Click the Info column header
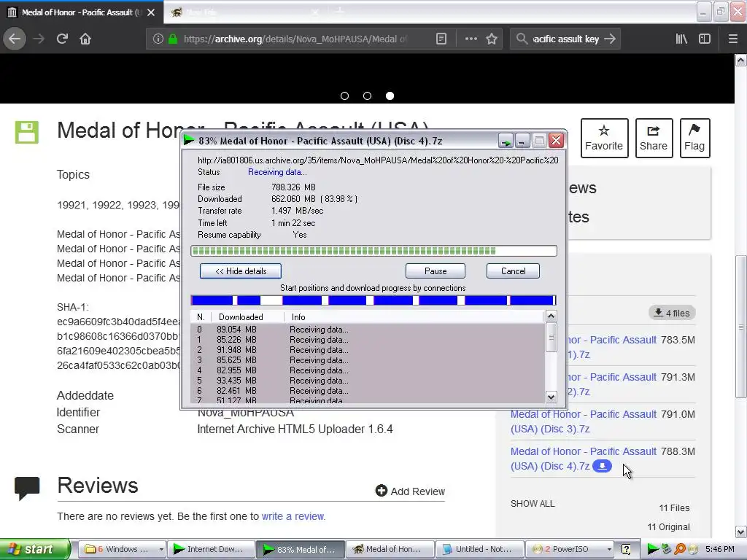This screenshot has height=560, width=747. (x=414, y=316)
